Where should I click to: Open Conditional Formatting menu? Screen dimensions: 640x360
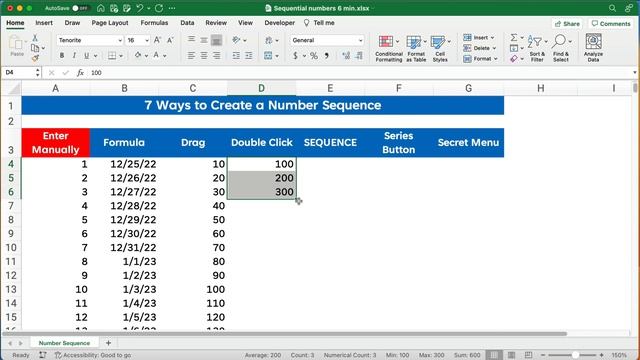pos(389,48)
